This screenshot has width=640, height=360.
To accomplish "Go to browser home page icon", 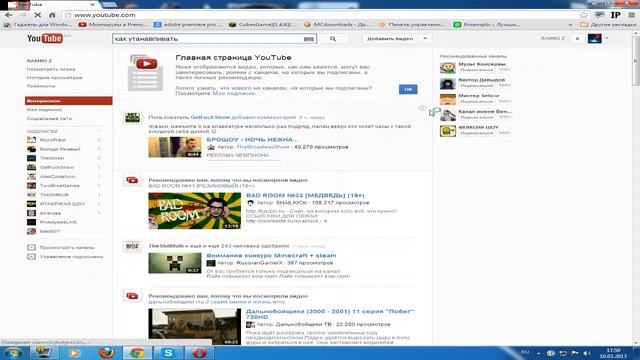I will tap(52, 15).
